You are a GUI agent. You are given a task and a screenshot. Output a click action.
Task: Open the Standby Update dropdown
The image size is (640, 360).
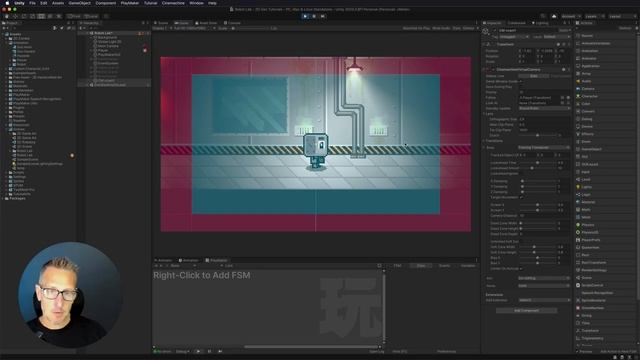(x=544, y=109)
